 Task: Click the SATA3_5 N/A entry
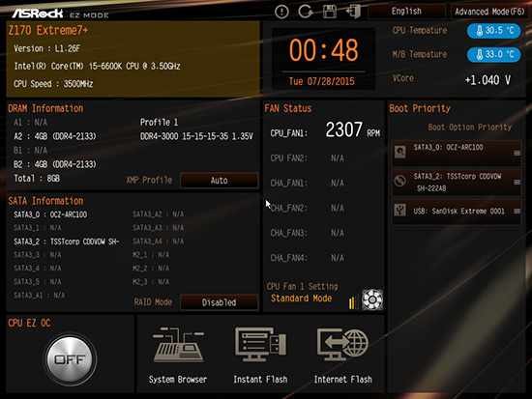[x=38, y=282]
